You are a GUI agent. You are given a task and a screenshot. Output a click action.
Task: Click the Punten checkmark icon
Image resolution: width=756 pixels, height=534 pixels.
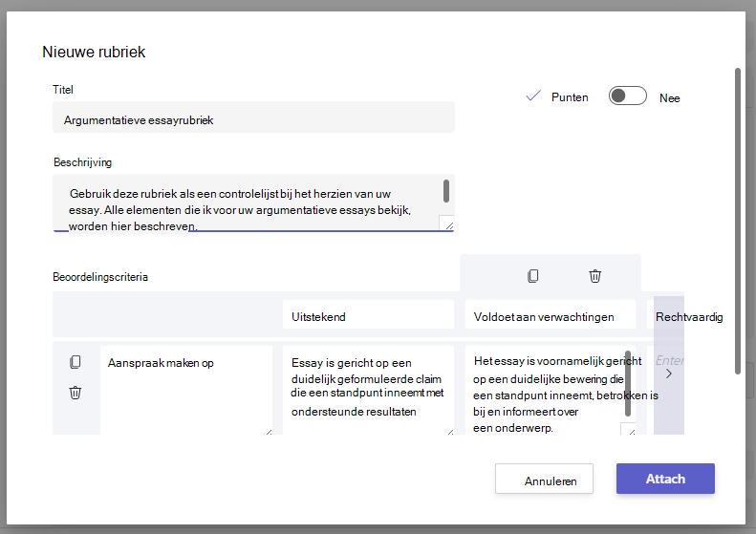tap(533, 96)
